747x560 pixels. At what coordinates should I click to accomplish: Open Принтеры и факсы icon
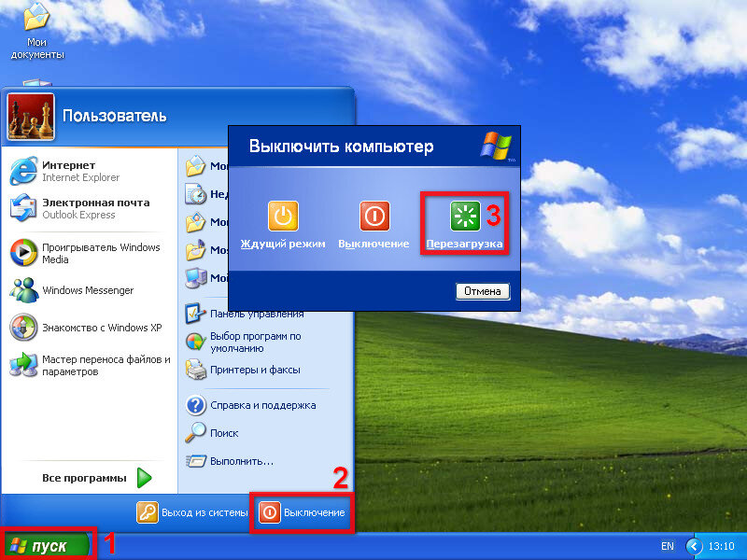[x=195, y=370]
